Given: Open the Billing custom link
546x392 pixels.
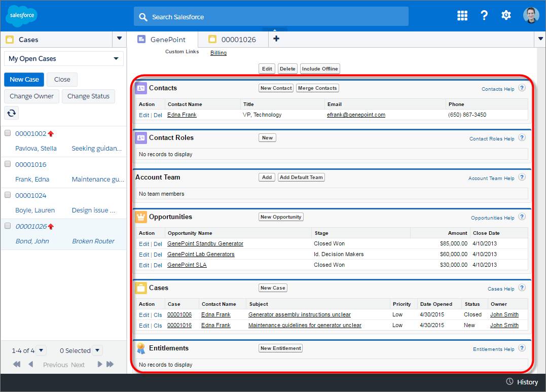Looking at the screenshot, I should [x=219, y=53].
